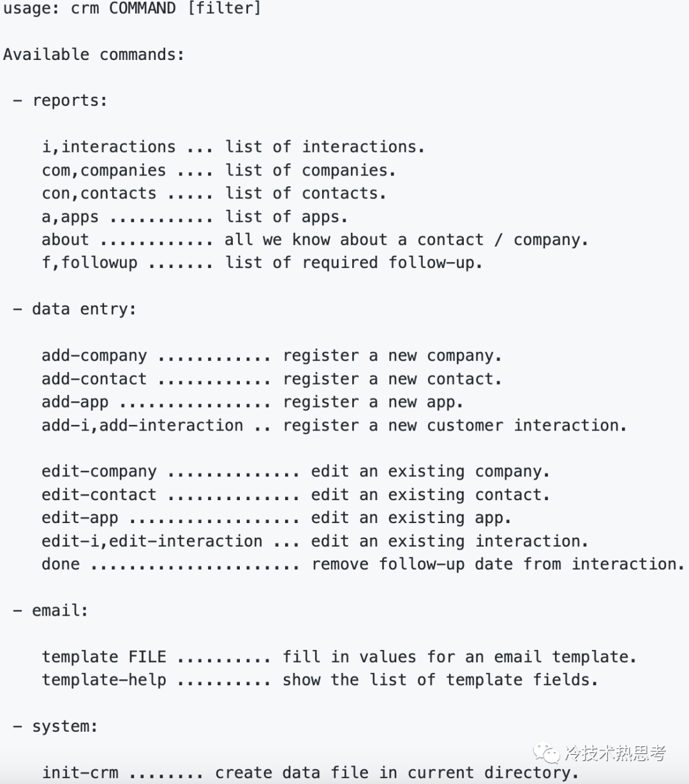
Task: Click the 'i,interactions' command text
Action: (108, 147)
